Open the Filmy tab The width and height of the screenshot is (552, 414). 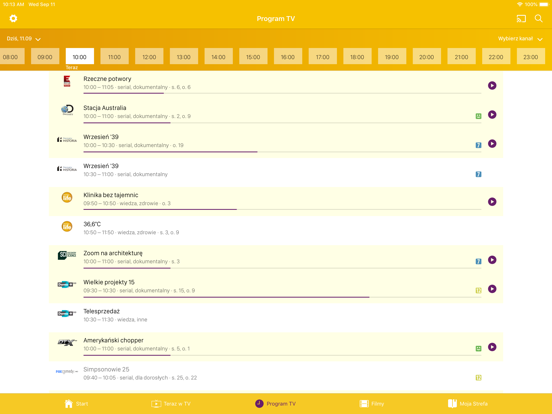tap(372, 404)
